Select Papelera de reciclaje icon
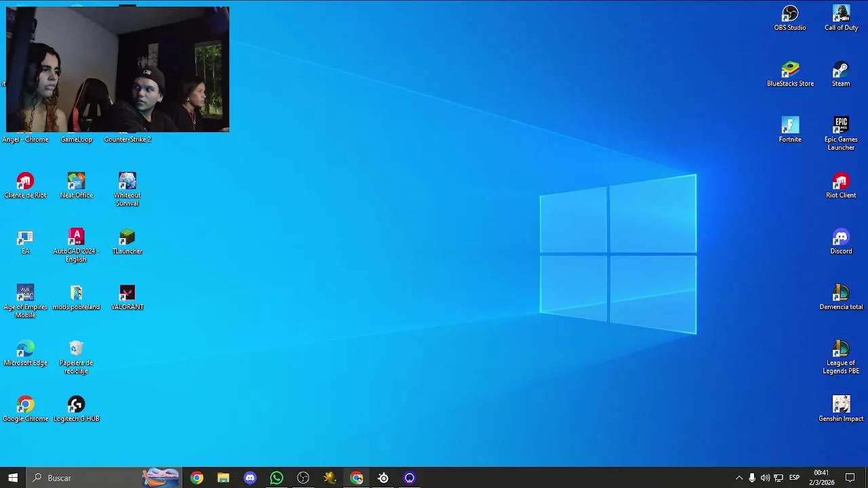Image resolution: width=868 pixels, height=488 pixels. pyautogui.click(x=76, y=357)
